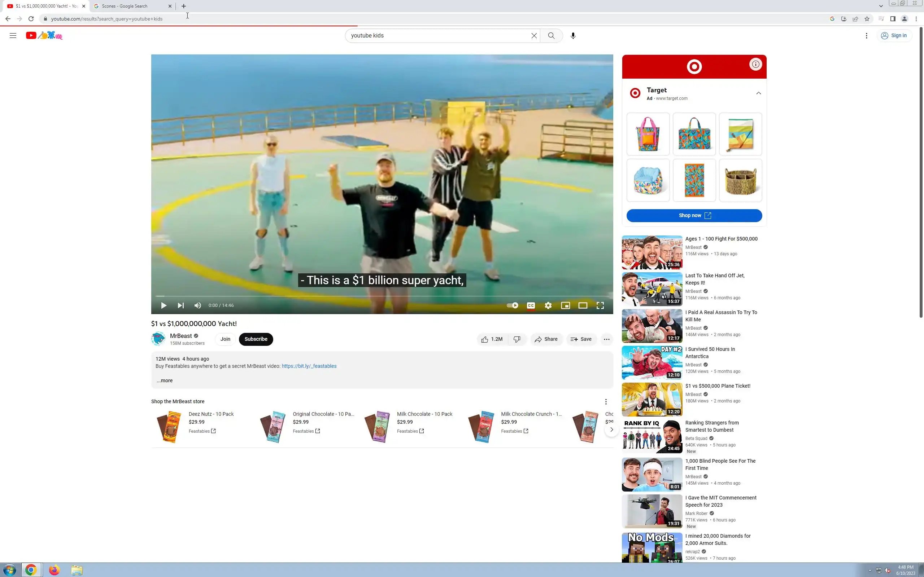Viewport: 924px width, 577px height.
Task: Switch player to theater mode
Action: coord(582,305)
